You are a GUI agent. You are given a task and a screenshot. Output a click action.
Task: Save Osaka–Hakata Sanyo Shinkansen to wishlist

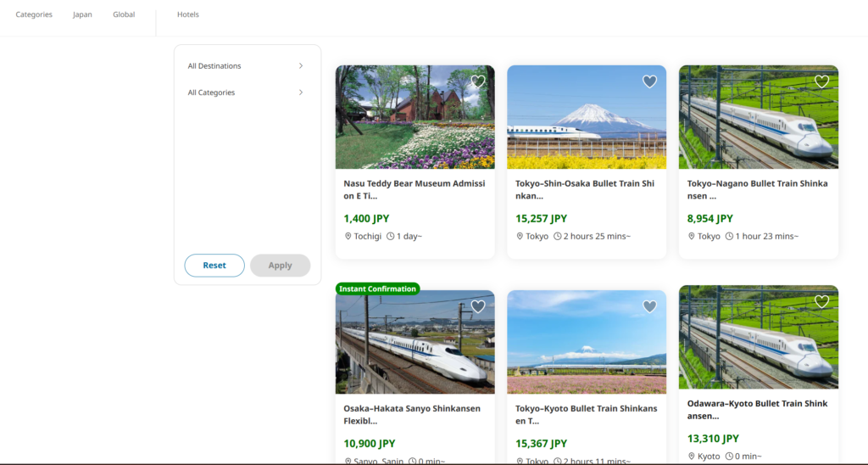pyautogui.click(x=478, y=306)
